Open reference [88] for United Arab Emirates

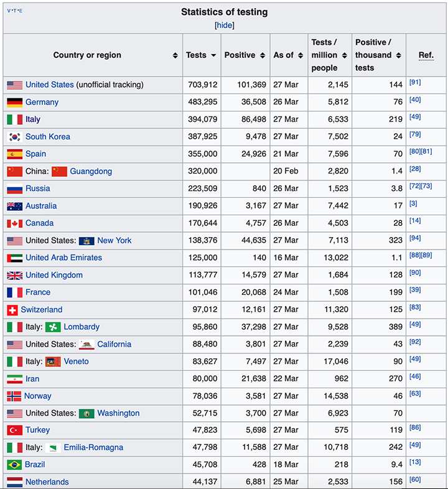[415, 255]
